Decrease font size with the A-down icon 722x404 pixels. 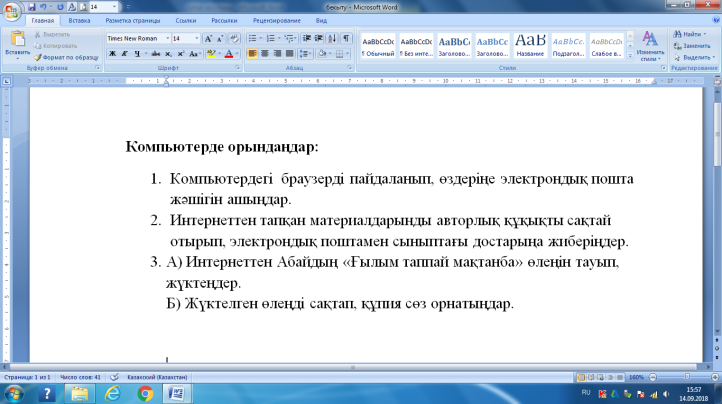(x=220, y=39)
